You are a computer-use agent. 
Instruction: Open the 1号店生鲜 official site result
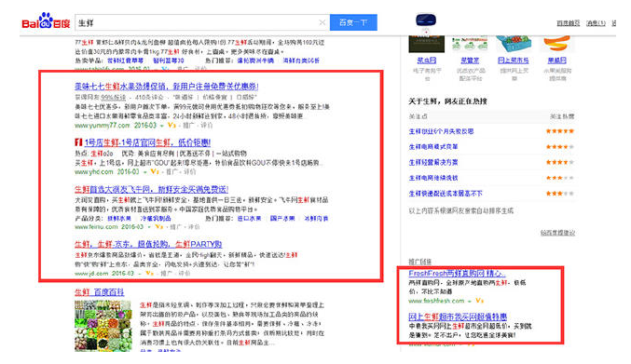(147, 142)
